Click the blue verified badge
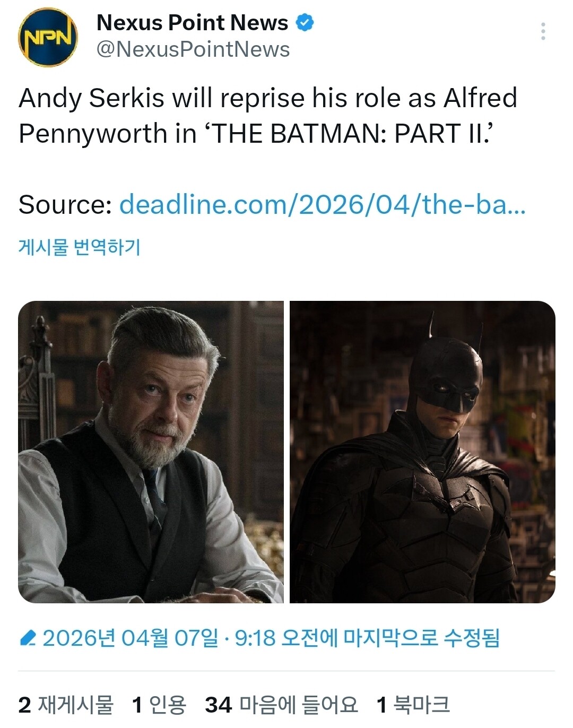573x728 pixels. click(x=305, y=23)
